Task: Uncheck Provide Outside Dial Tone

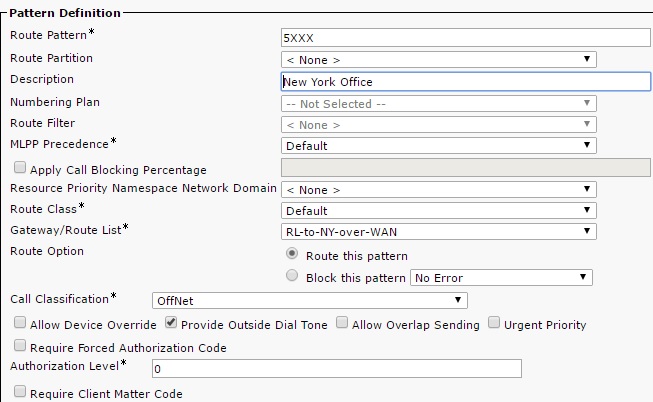Action: coord(171,322)
